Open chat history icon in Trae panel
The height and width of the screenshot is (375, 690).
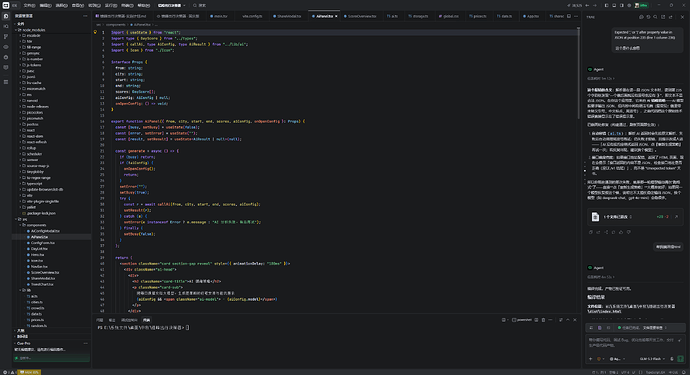tap(648, 17)
